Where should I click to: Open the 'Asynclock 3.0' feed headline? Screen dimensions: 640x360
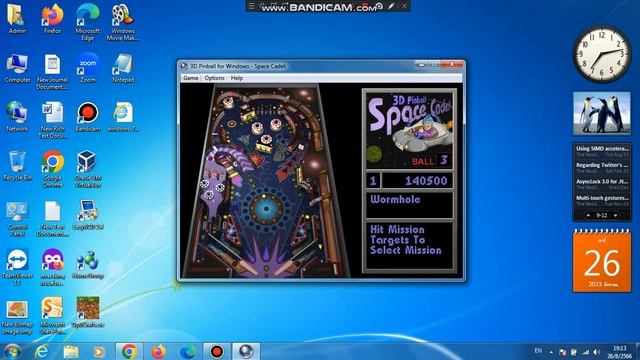pos(602,184)
